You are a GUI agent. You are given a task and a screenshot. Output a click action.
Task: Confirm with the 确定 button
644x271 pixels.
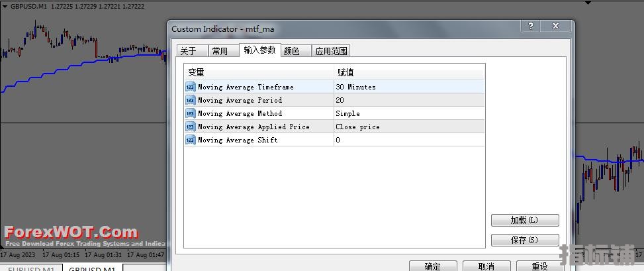(433, 266)
